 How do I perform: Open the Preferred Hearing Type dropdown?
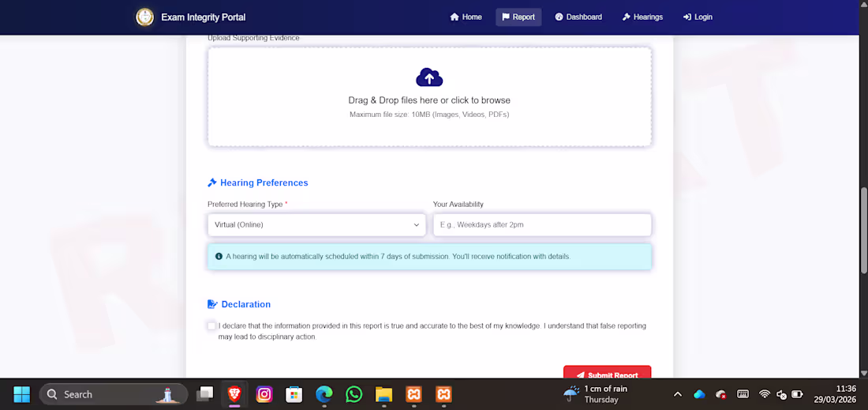coord(316,225)
